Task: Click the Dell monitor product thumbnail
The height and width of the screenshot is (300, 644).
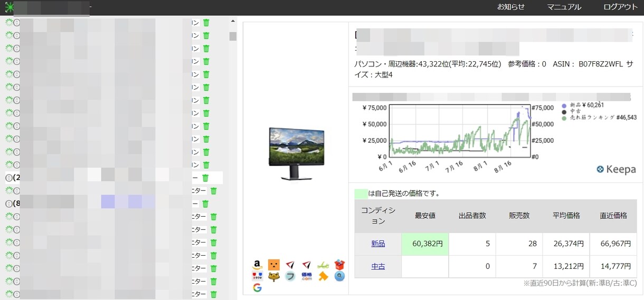Action: click(296, 153)
